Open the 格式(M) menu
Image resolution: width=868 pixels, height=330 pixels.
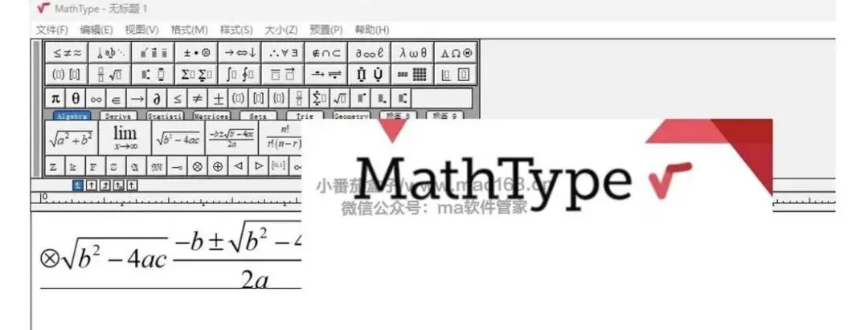pyautogui.click(x=190, y=30)
